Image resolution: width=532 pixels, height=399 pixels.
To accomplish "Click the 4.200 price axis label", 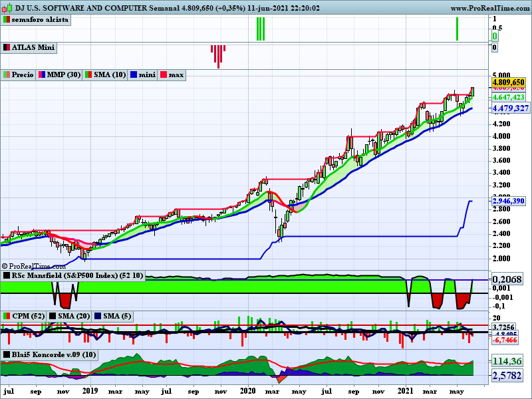I will 501,124.
